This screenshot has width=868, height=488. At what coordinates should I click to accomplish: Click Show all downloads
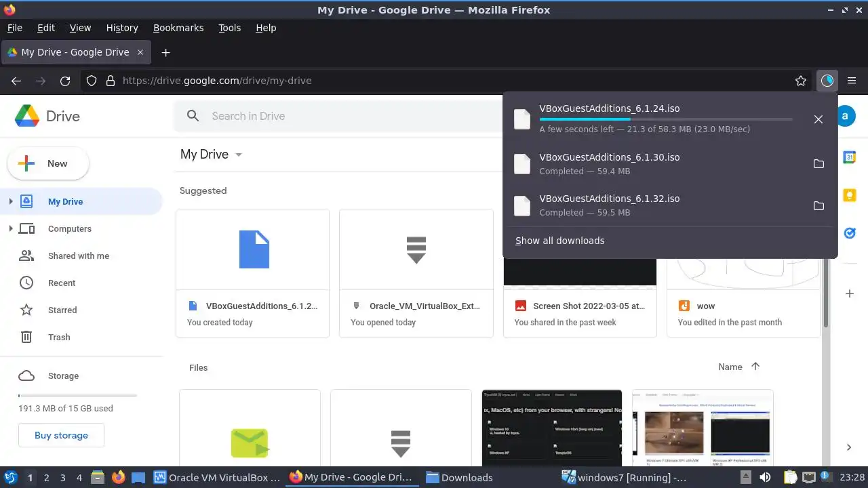click(x=559, y=241)
